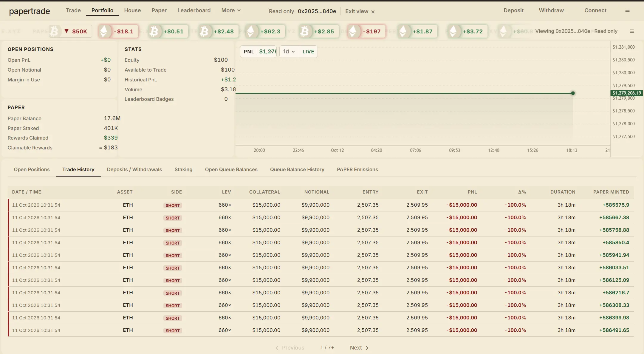The image size is (644, 354).
Task: Expand the More dropdown in navigation
Action: coord(231,10)
